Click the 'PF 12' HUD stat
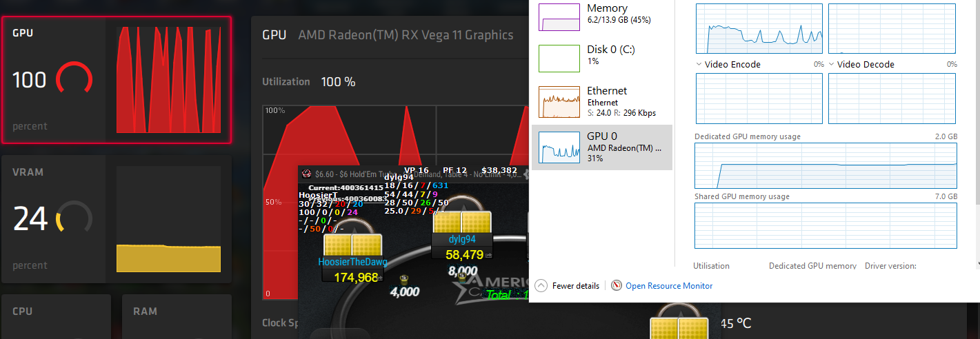 [x=454, y=170]
